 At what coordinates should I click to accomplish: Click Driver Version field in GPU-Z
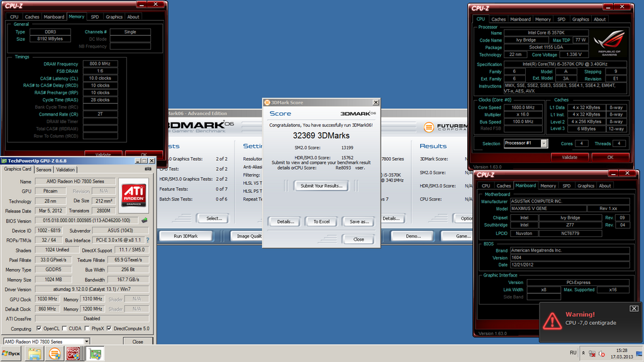92,289
